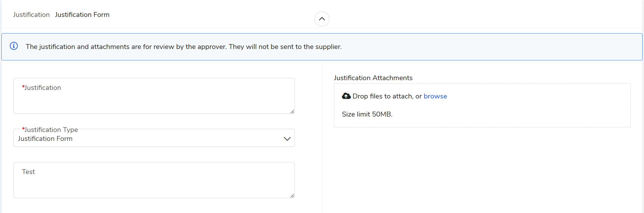Click the "Test" field label
Image resolution: width=644 pixels, height=213 pixels.
(28, 172)
